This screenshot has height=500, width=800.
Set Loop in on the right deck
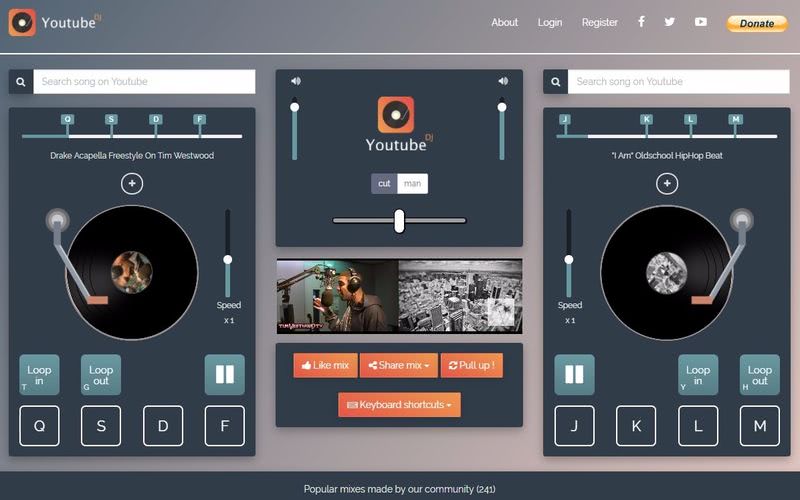tap(698, 374)
